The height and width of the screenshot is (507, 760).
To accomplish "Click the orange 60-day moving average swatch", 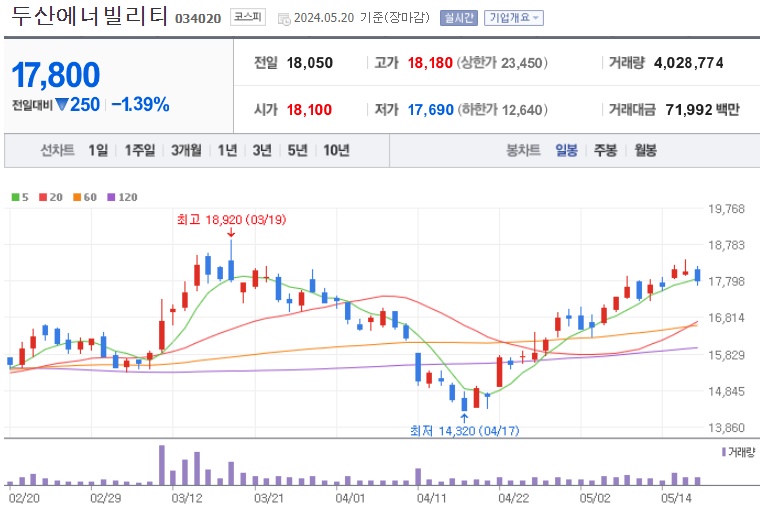I will (77, 197).
